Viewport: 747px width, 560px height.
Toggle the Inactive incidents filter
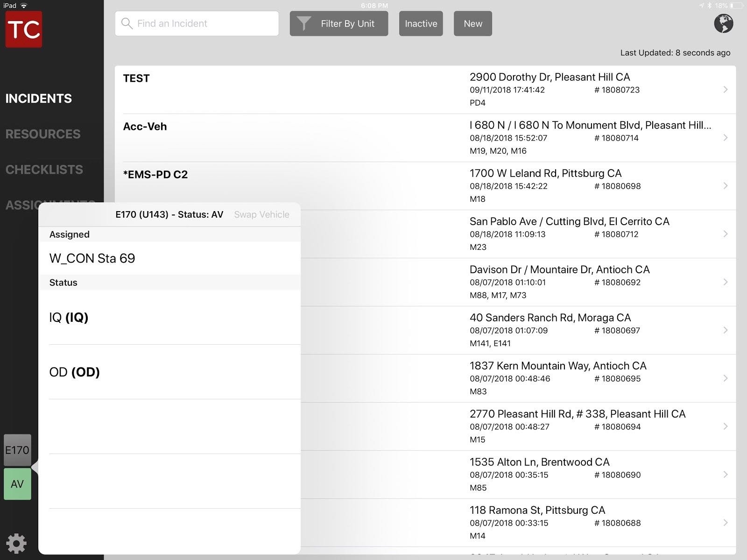coord(420,23)
